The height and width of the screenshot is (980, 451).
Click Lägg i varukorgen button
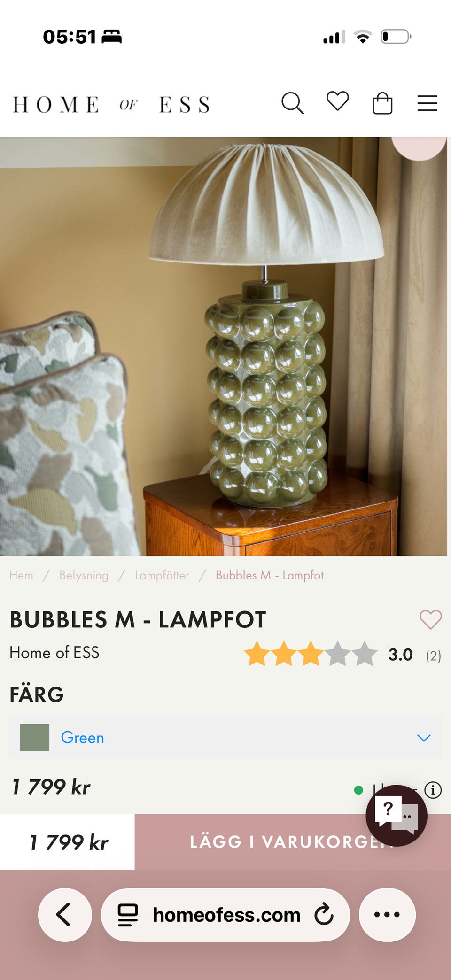293,842
